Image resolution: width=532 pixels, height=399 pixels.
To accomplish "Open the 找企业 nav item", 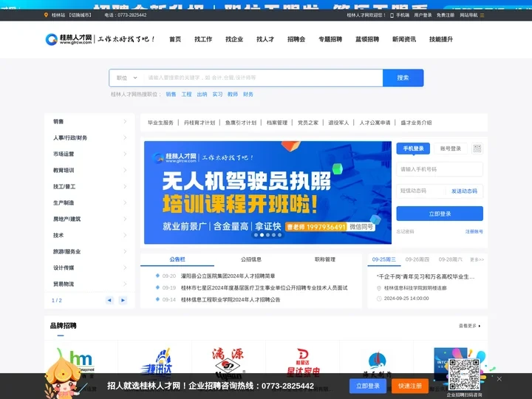I will (x=234, y=39).
